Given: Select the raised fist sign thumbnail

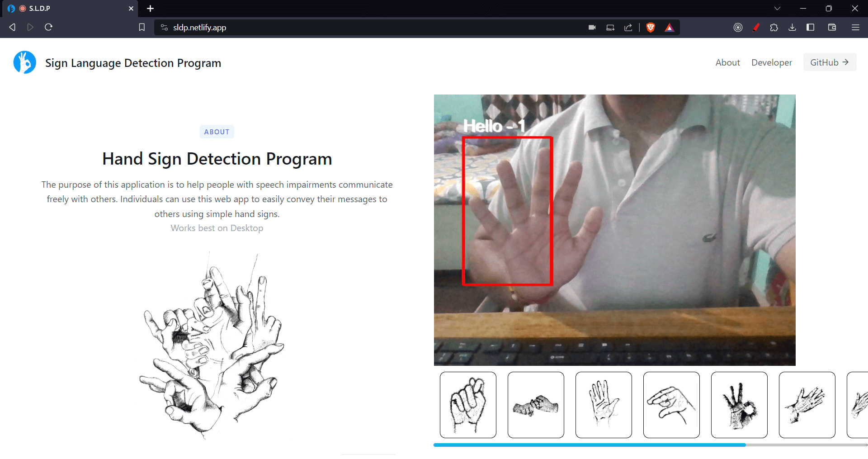Looking at the screenshot, I should pyautogui.click(x=468, y=405).
